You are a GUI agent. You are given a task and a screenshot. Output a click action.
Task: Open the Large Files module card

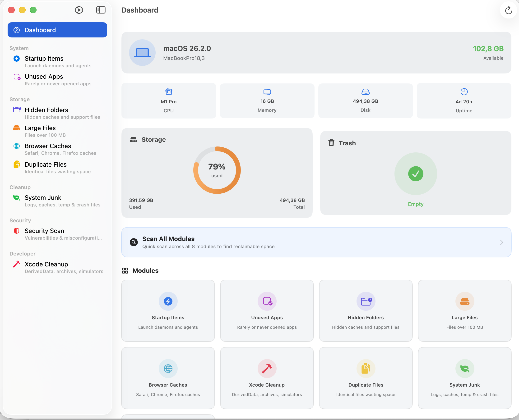pos(464,311)
